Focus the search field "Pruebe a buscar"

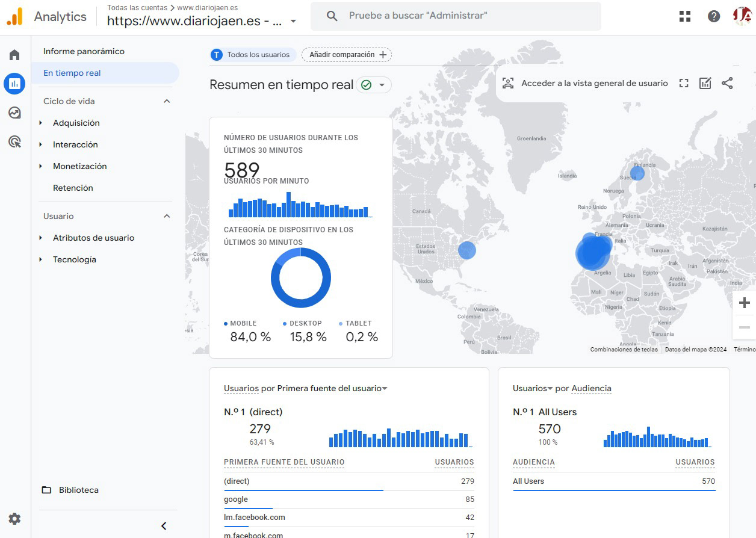(x=456, y=16)
